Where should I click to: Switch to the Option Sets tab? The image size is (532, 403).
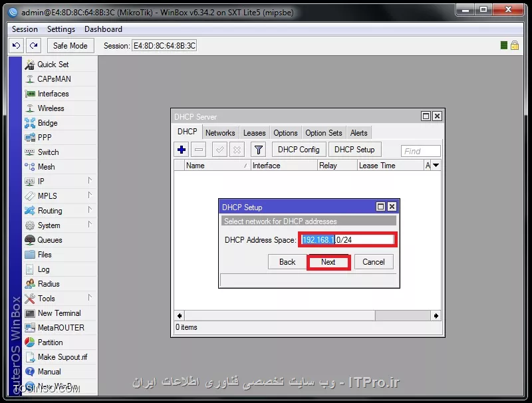click(324, 133)
